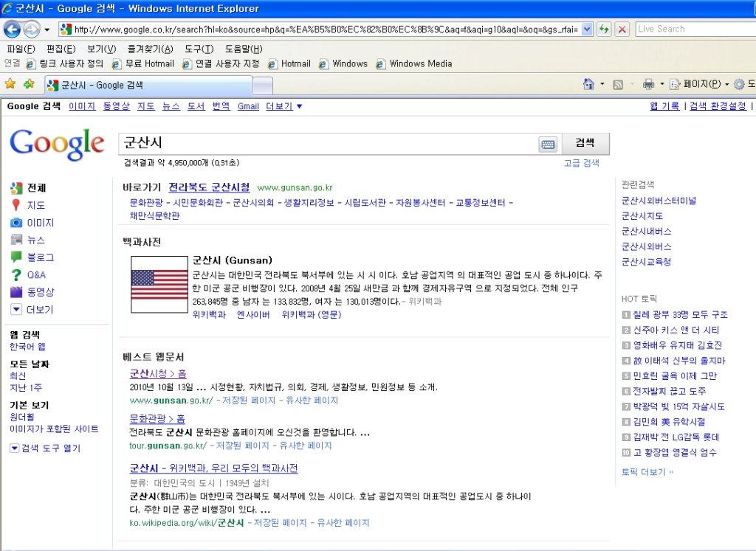Click the Home icon in the command bar
The height and width of the screenshot is (551, 756).
[x=588, y=84]
